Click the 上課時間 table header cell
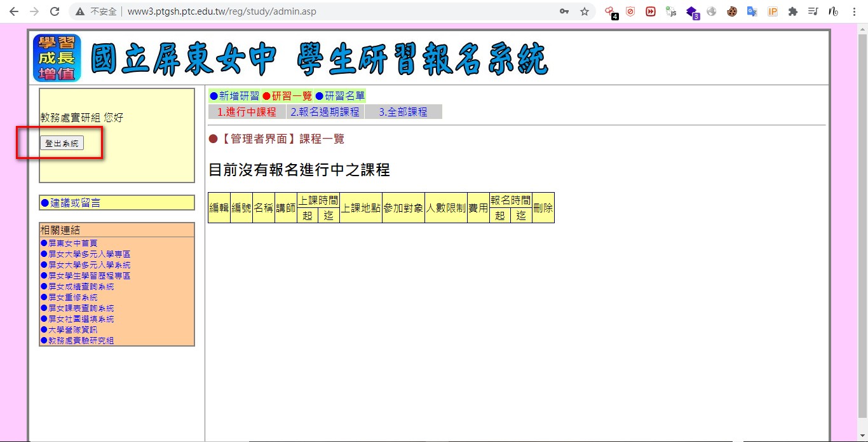The height and width of the screenshot is (442, 868). pos(318,200)
